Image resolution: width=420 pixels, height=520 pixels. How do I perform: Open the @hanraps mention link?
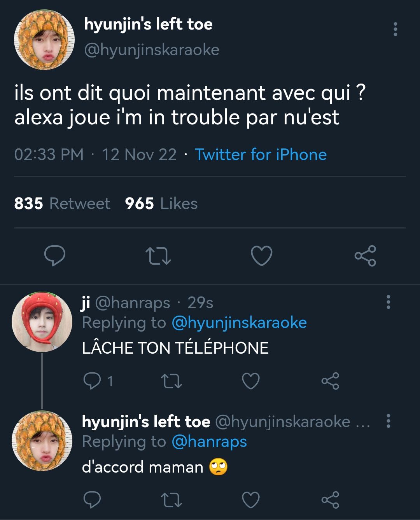pos(209,442)
